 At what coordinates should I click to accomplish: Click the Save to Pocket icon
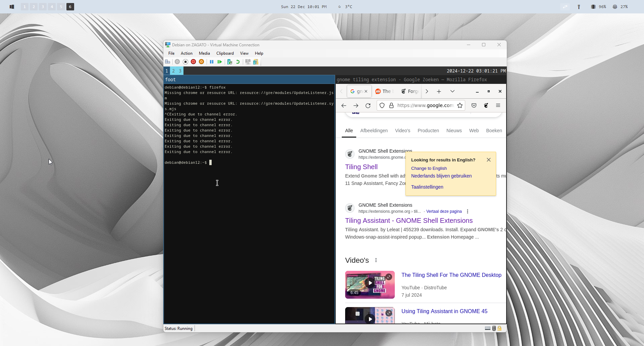pyautogui.click(x=474, y=106)
